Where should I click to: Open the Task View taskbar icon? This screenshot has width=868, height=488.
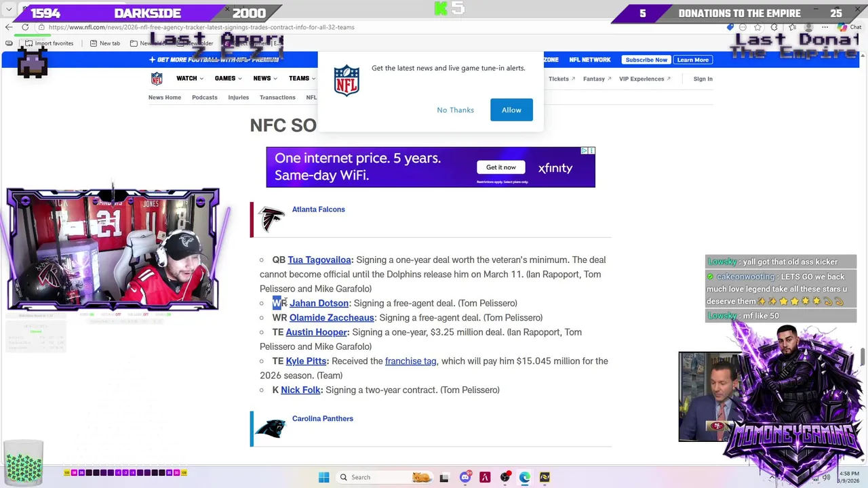coord(444,477)
